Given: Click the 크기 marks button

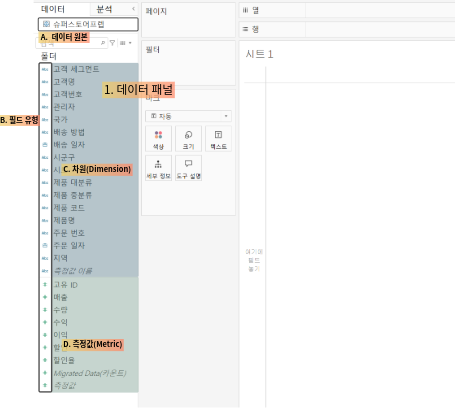Looking at the screenshot, I should [188, 138].
